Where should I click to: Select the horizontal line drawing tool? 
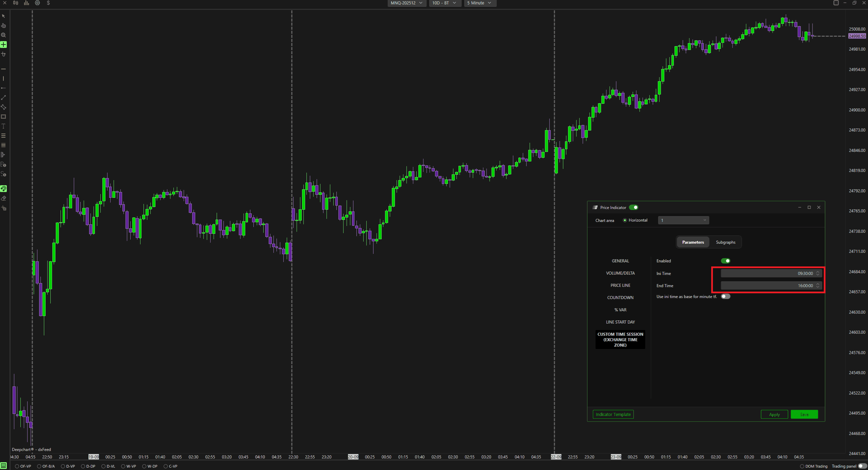click(x=3, y=69)
